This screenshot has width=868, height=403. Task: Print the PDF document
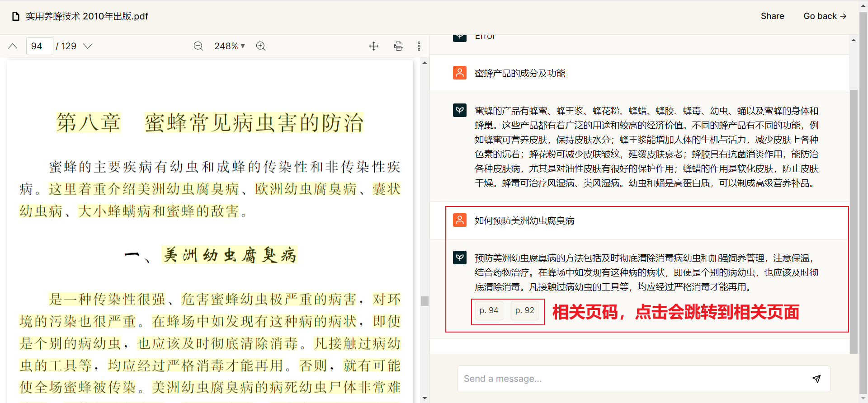pos(398,46)
